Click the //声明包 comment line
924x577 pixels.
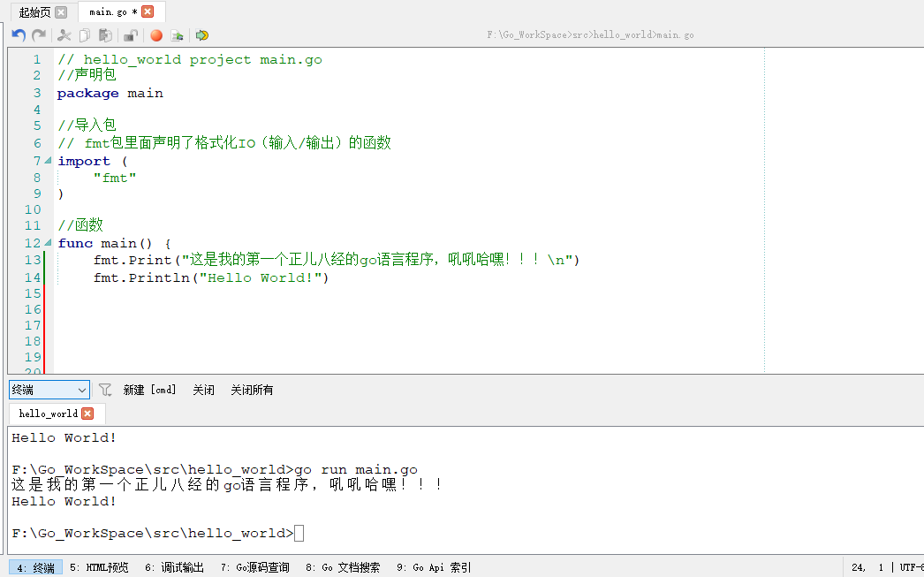(x=87, y=75)
